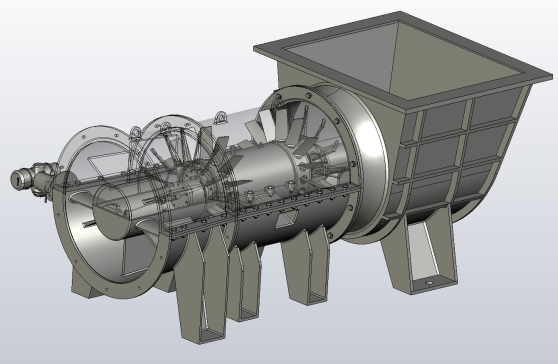Select the large square feed hopper opening
The height and width of the screenshot is (364, 558).
point(402,60)
